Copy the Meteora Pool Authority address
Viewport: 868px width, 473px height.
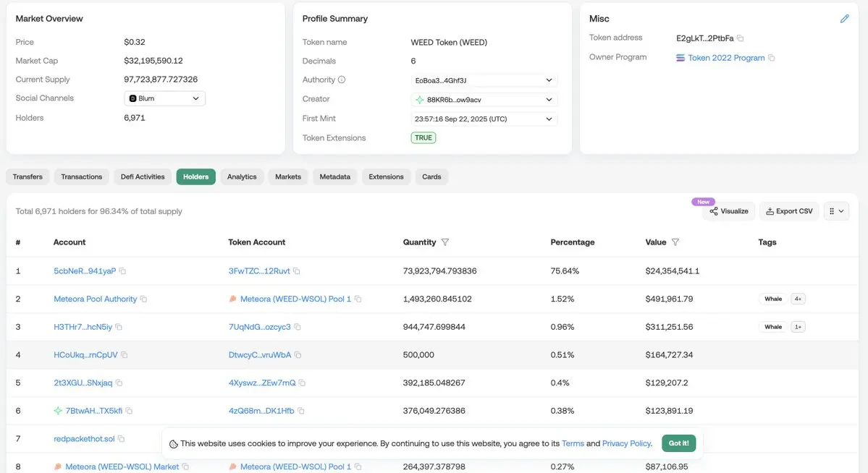point(143,299)
